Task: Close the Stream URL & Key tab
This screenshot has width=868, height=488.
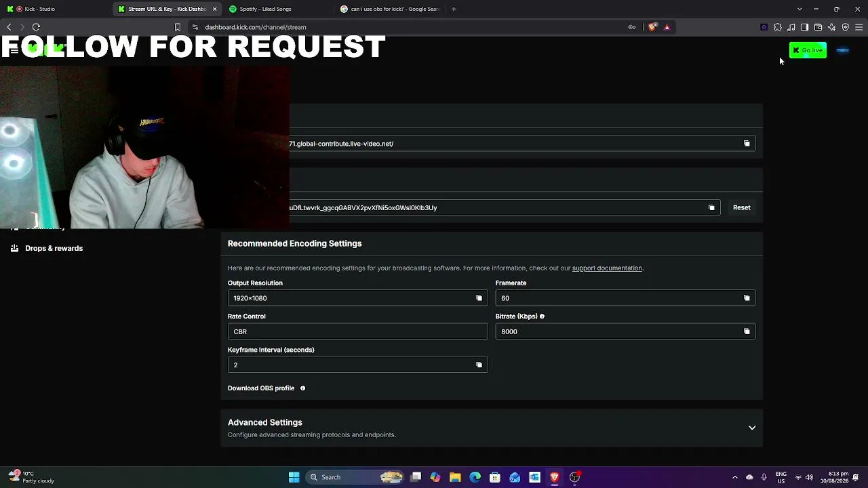Action: [215, 9]
